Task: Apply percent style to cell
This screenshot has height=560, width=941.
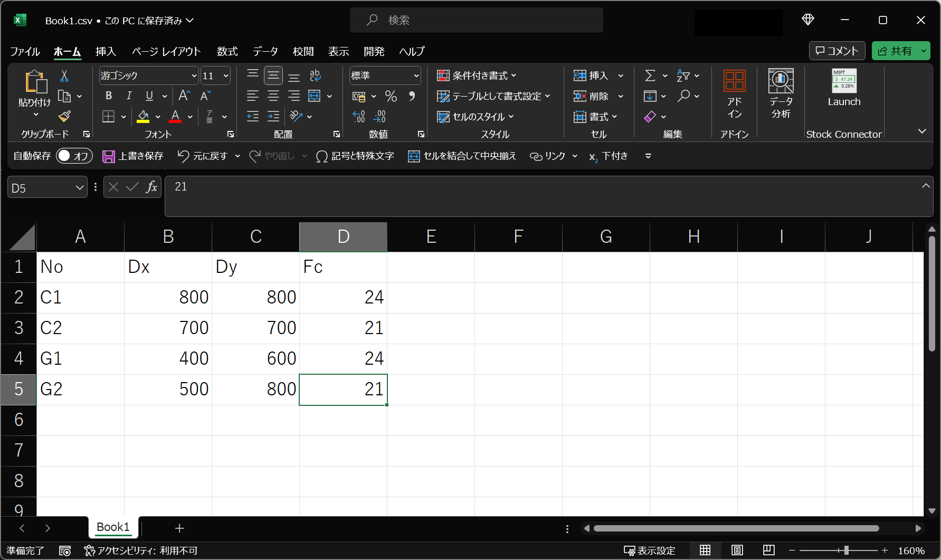Action: [391, 96]
